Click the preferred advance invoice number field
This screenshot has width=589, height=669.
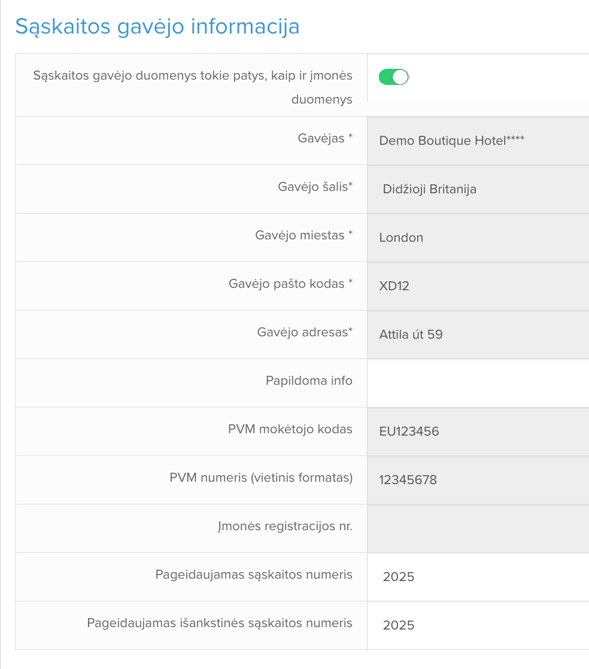(x=478, y=625)
